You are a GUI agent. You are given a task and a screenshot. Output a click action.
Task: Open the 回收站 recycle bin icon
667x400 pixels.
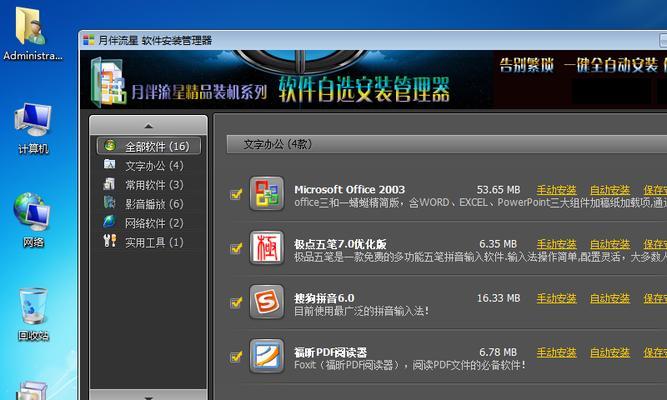tap(32, 306)
